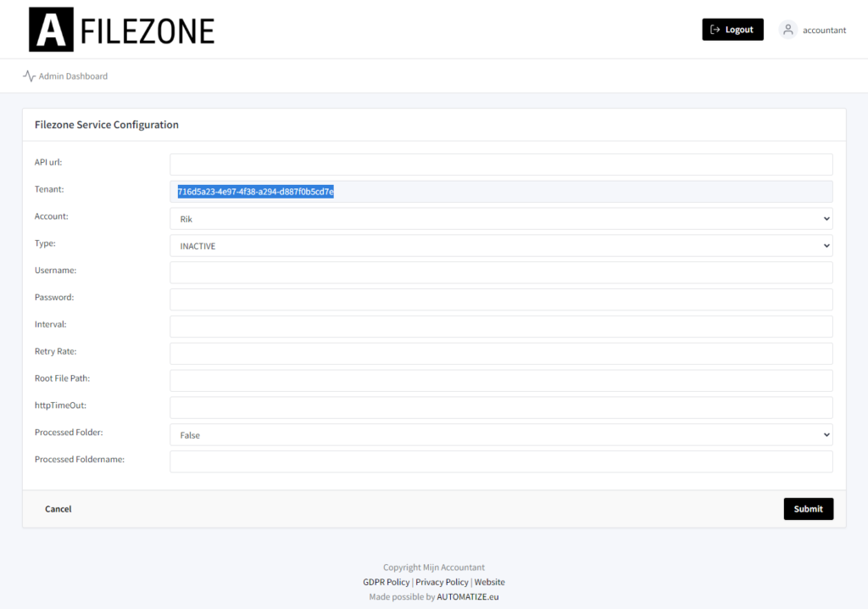The width and height of the screenshot is (868, 609).
Task: Log out with the Logout button
Action: (x=732, y=30)
